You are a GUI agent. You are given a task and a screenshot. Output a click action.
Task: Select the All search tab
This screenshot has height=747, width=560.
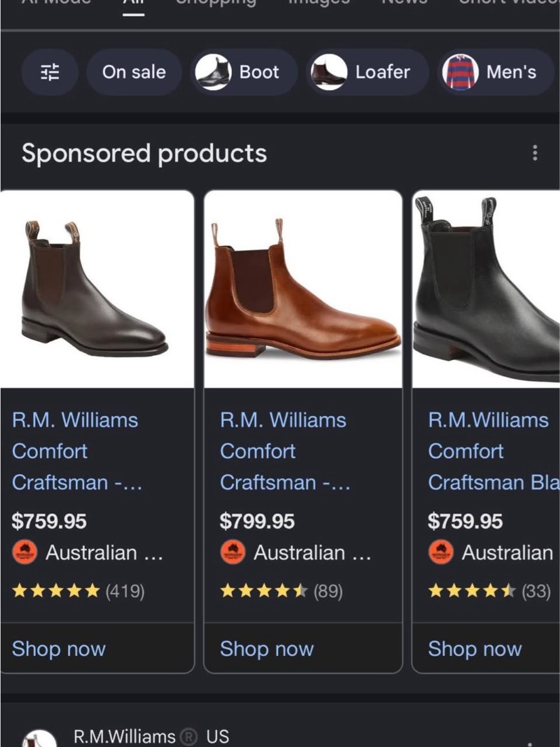click(133, 4)
